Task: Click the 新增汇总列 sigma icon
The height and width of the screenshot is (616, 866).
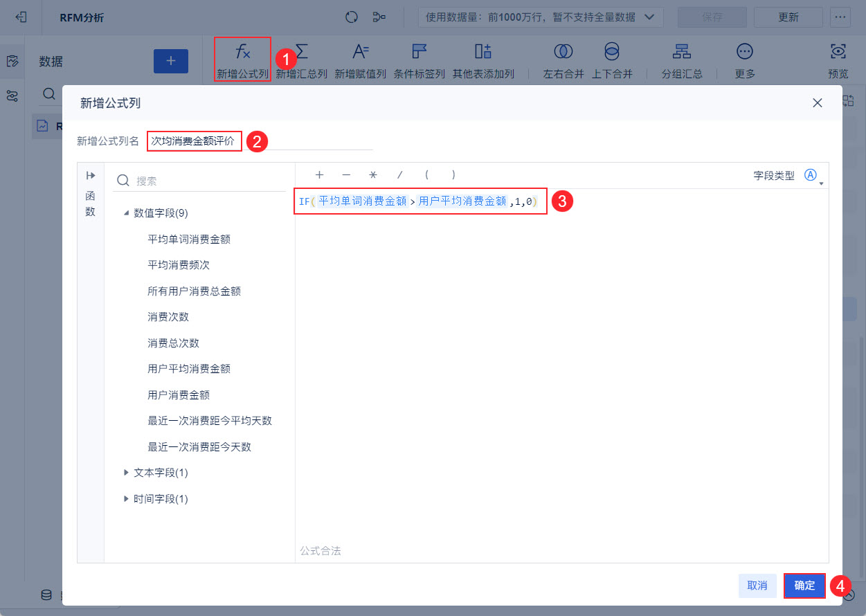Action: [x=302, y=51]
